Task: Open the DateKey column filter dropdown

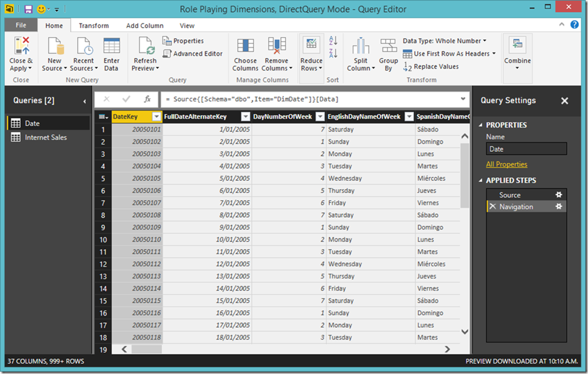Action: [x=157, y=117]
